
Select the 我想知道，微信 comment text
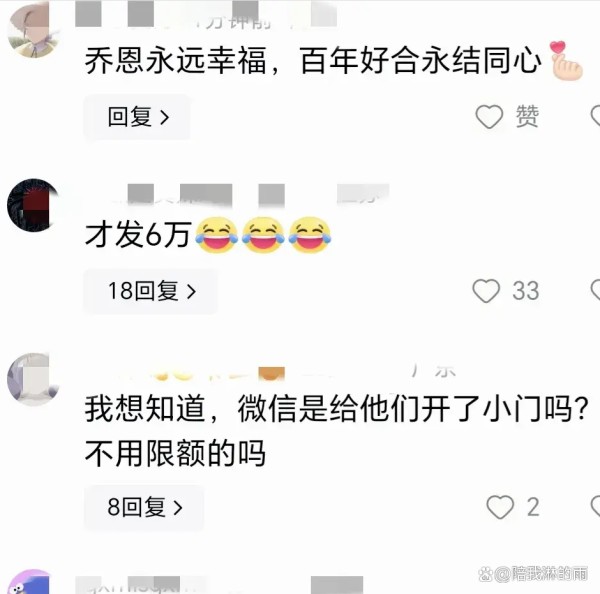[337, 431]
